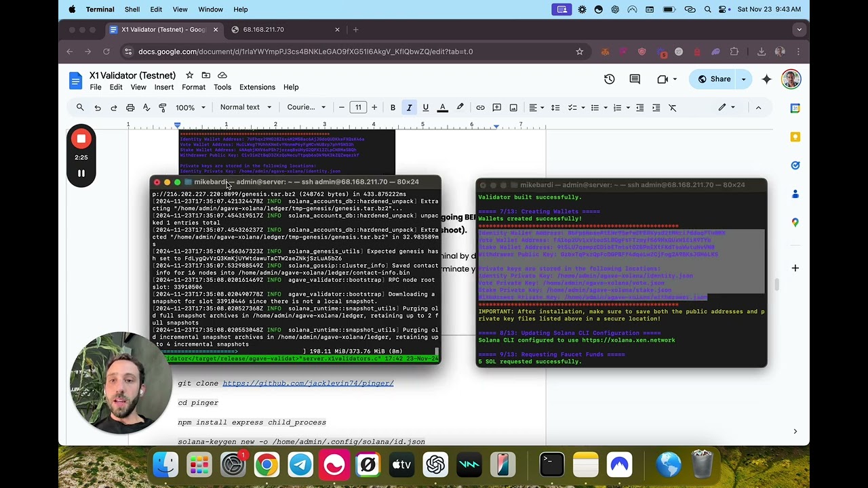Clear formatting from selection
Image resolution: width=868 pixels, height=488 pixels.
(672, 107)
